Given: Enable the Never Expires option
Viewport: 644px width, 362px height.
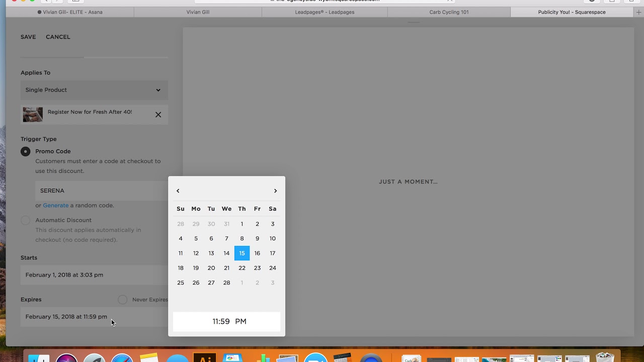Looking at the screenshot, I should click(x=122, y=300).
